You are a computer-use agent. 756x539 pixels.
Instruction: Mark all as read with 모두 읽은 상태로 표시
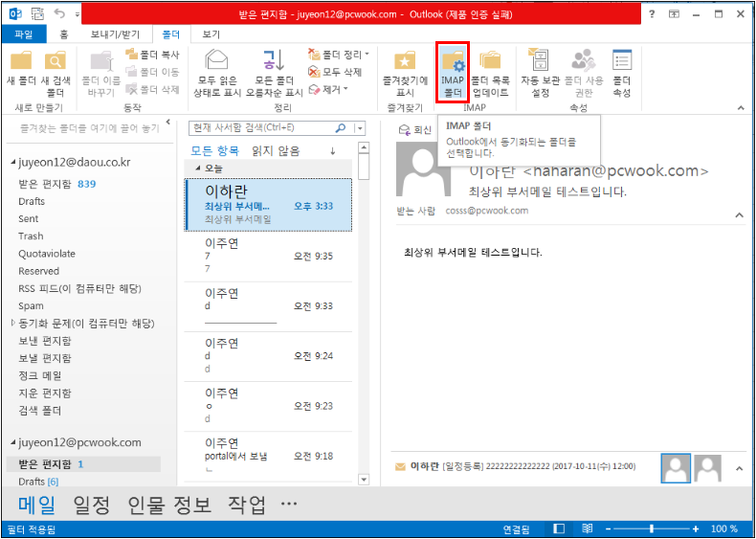pos(217,73)
